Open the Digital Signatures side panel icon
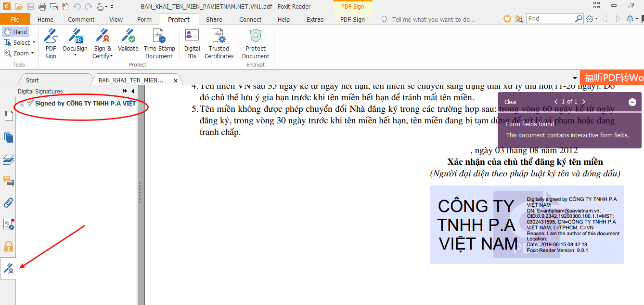 click(x=8, y=268)
